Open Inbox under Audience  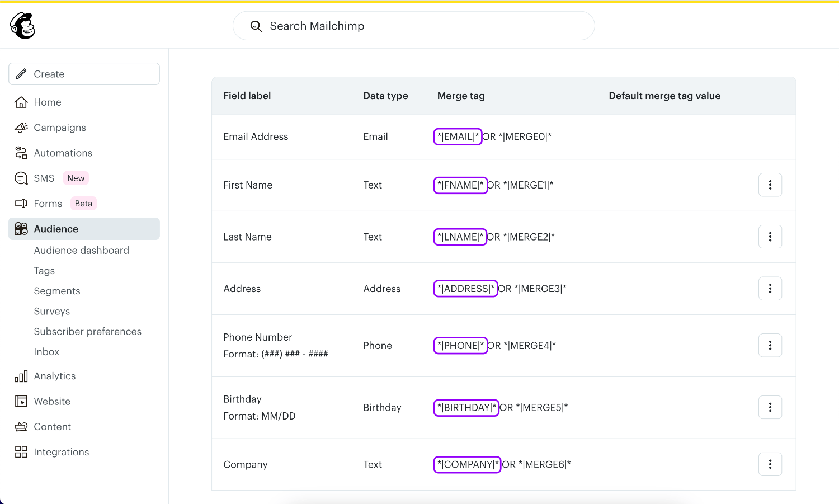[46, 352]
